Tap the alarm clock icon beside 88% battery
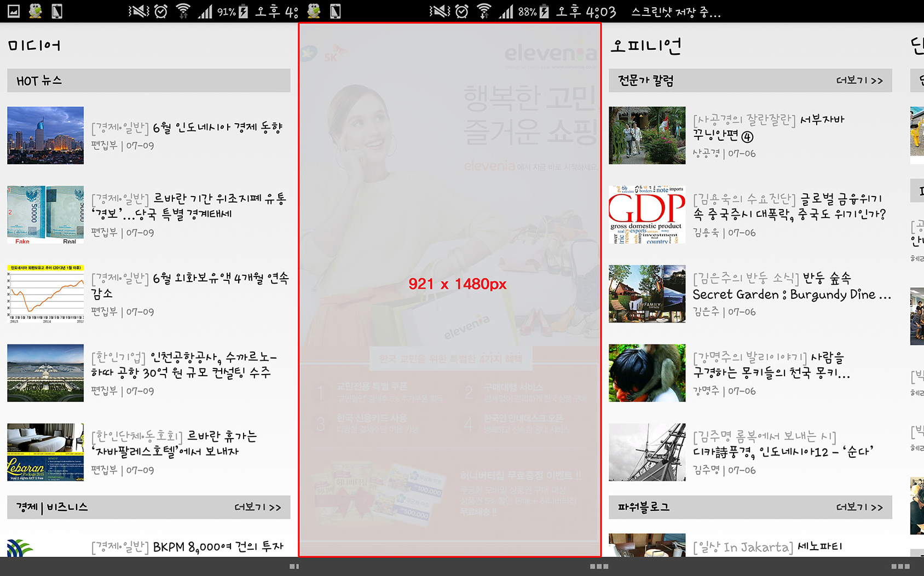 click(x=462, y=11)
